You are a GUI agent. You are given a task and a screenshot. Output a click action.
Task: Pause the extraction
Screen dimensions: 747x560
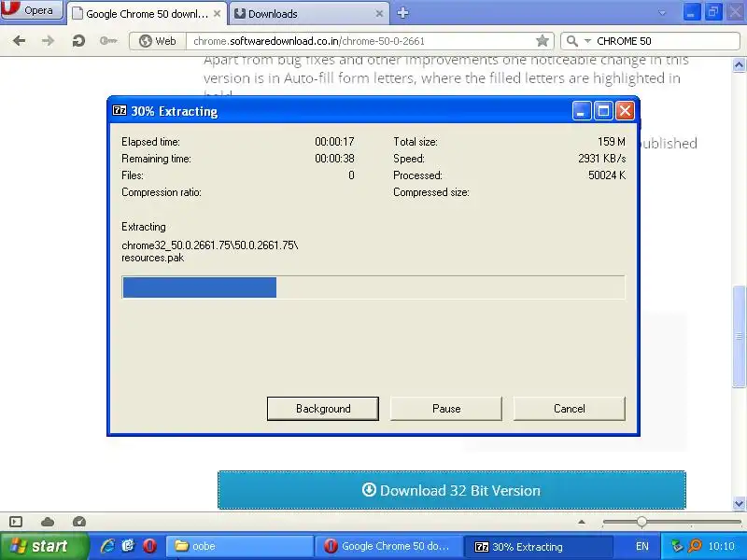(446, 409)
